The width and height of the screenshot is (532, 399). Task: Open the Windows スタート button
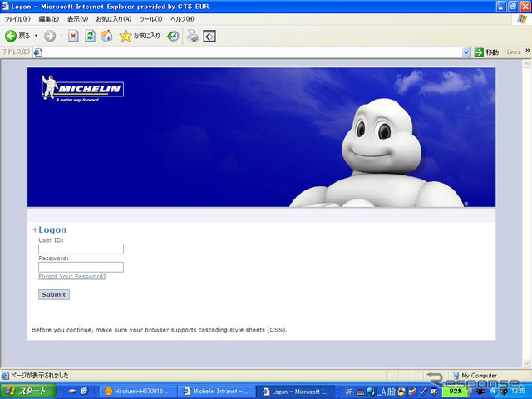click(x=27, y=391)
